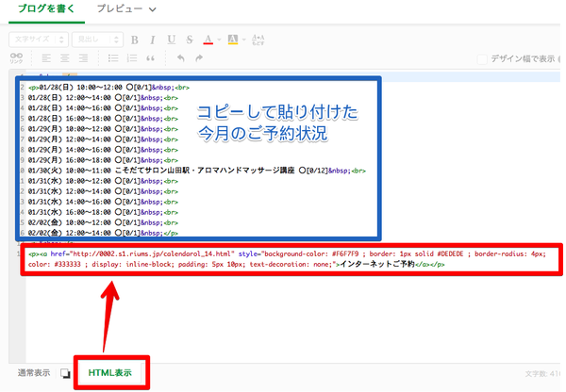The height and width of the screenshot is (392, 566).
Task: Open the text color picker
Action: (209, 40)
